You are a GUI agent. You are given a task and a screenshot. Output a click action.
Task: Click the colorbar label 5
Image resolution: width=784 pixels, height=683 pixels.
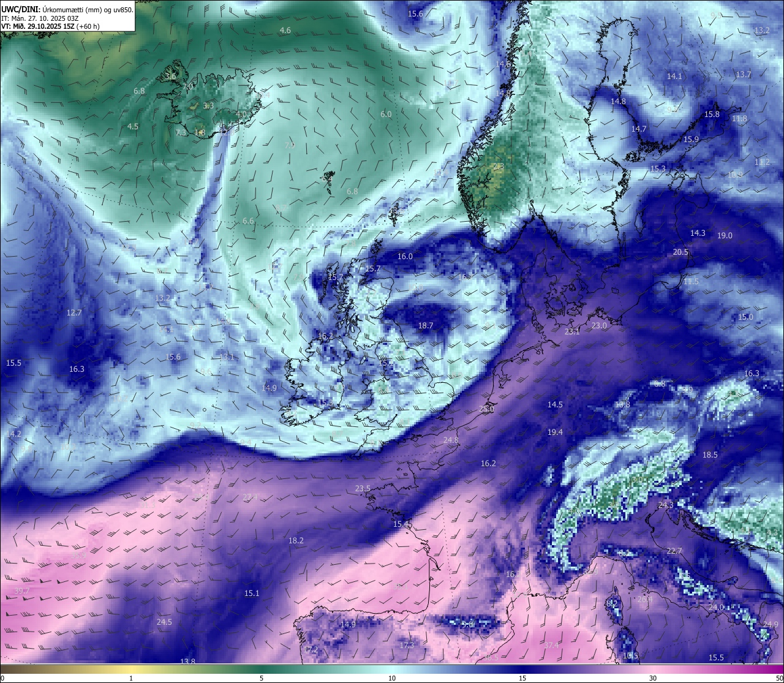pos(262,678)
